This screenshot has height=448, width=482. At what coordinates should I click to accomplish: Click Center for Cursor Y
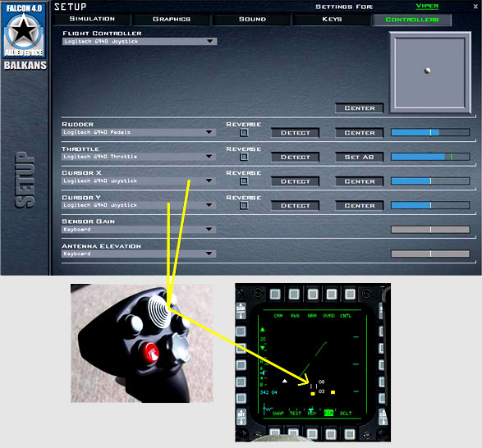coord(360,206)
